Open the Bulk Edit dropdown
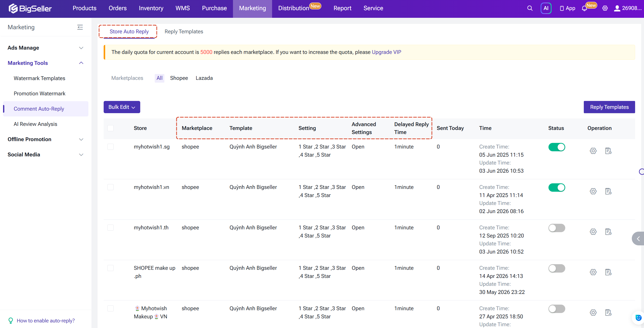Screen dimensions: 644x328 point(122,107)
